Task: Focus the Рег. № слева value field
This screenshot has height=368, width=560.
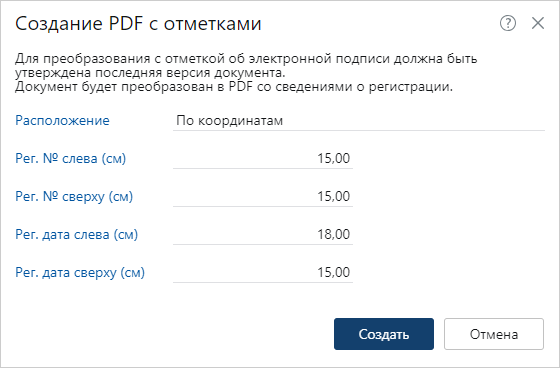Action: (263, 159)
